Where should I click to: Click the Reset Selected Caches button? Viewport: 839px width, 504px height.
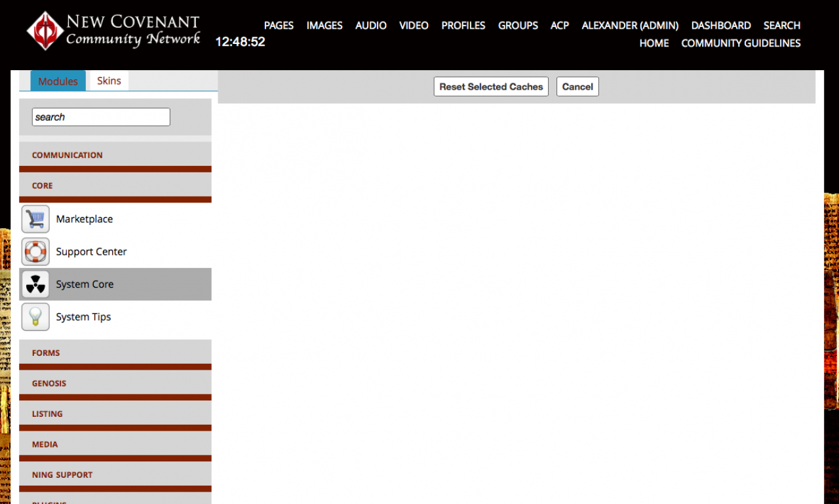491,87
